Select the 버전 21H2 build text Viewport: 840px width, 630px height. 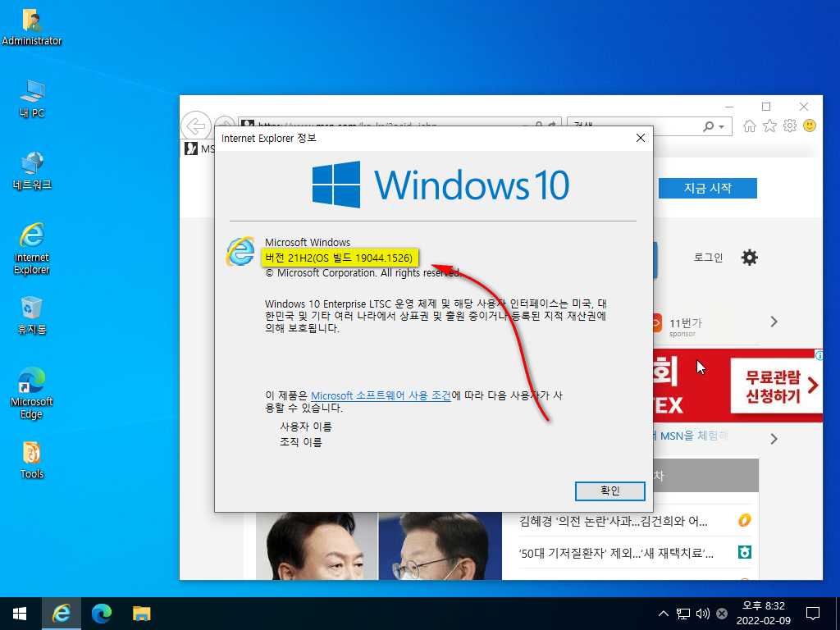click(x=339, y=258)
